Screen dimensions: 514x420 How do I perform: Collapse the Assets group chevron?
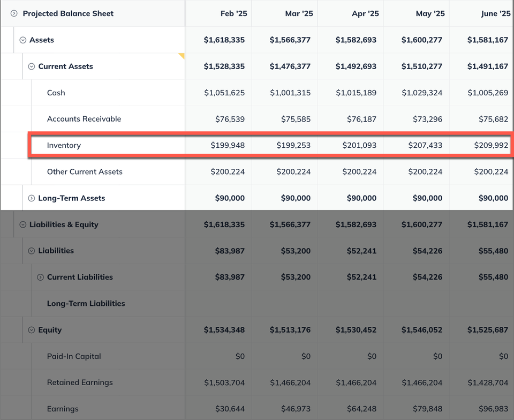coord(22,40)
